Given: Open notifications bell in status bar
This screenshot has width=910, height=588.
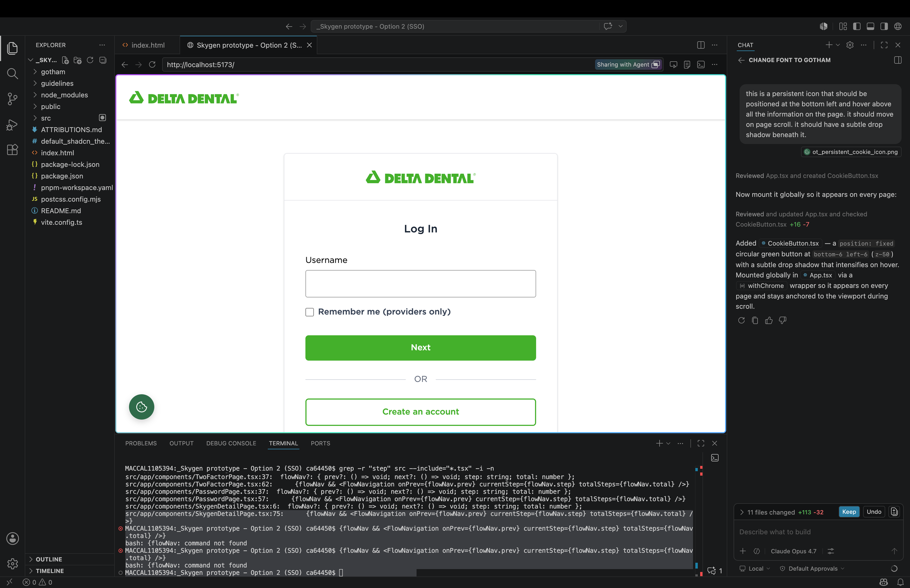Looking at the screenshot, I should click(x=900, y=582).
